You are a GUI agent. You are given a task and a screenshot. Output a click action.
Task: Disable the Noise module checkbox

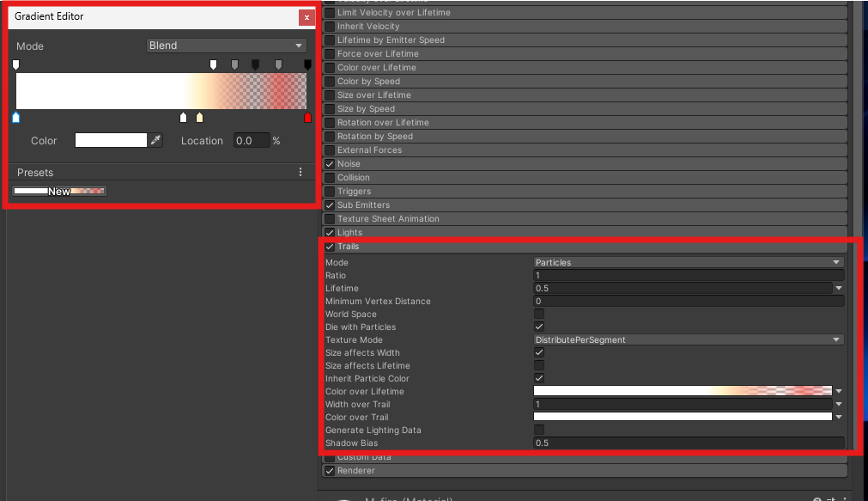330,164
